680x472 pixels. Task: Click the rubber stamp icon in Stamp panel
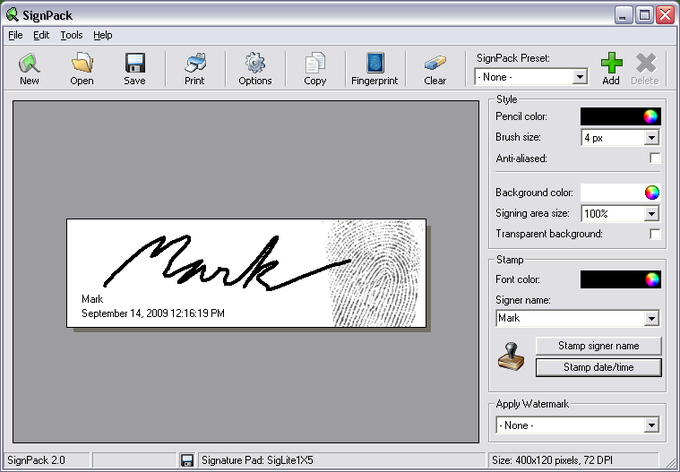click(x=510, y=357)
